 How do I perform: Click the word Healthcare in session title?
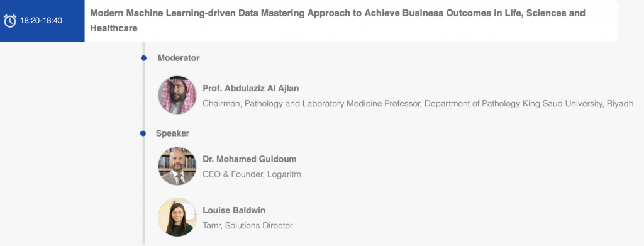(x=114, y=29)
